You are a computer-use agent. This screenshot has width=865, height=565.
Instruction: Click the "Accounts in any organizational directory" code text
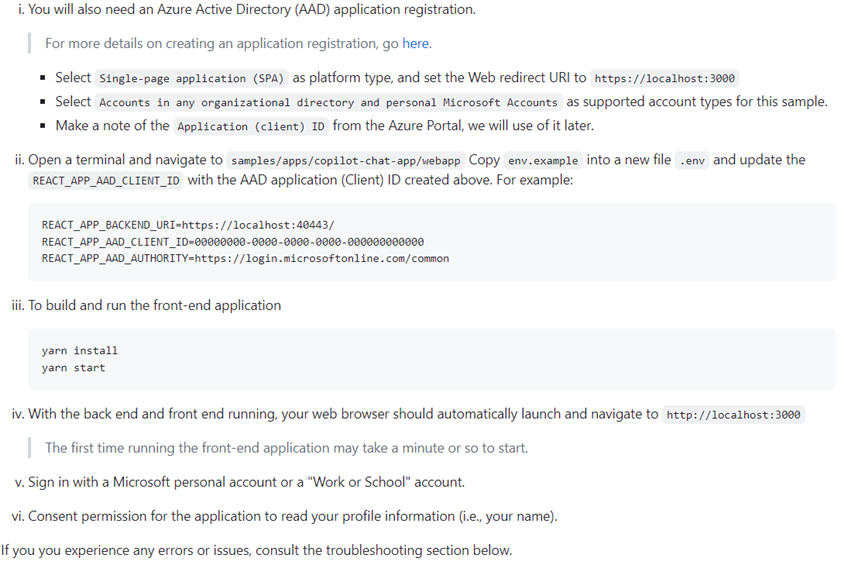click(328, 102)
